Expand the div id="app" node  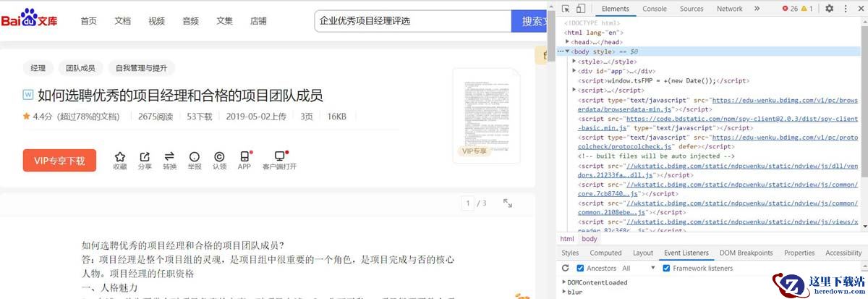(x=574, y=71)
